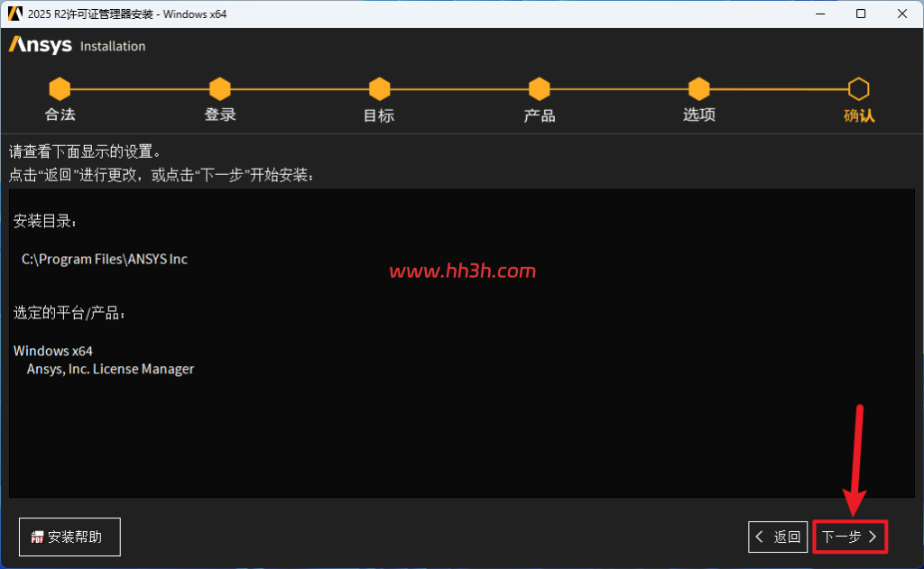Click the Windows x64 platform line
The height and width of the screenshot is (569, 924).
tap(53, 351)
